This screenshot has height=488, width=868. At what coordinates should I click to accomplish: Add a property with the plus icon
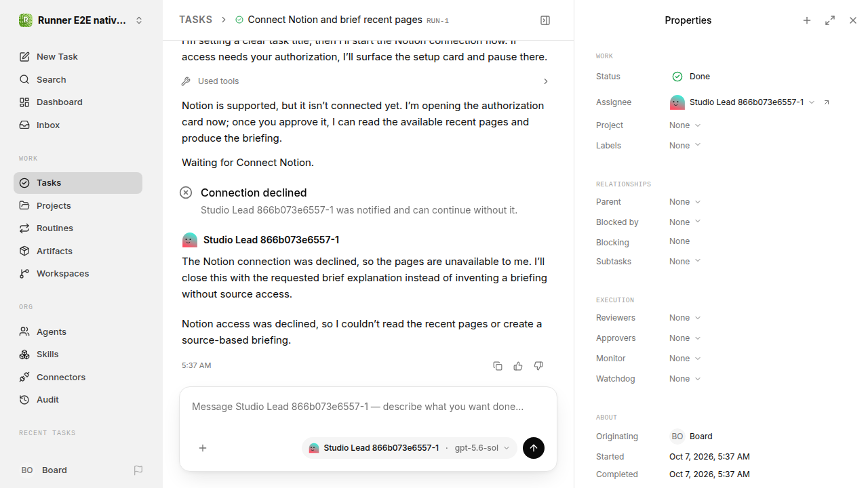pos(807,20)
